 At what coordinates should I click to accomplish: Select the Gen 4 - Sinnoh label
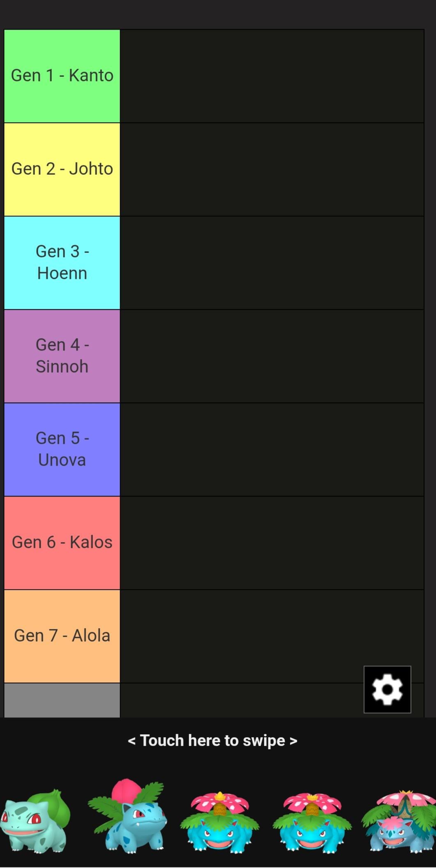point(62,356)
